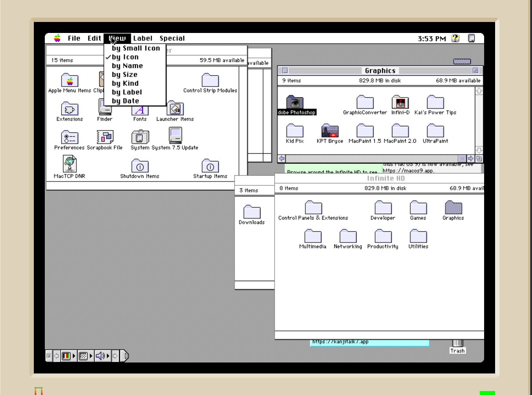
Task: Select the Preferences folder icon
Action: click(69, 137)
